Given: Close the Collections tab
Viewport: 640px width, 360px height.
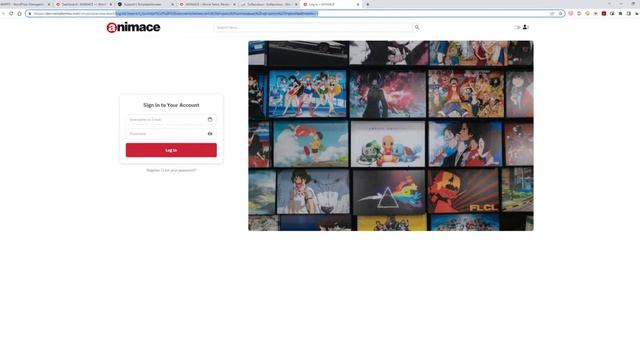Looking at the screenshot, I should [296, 4].
